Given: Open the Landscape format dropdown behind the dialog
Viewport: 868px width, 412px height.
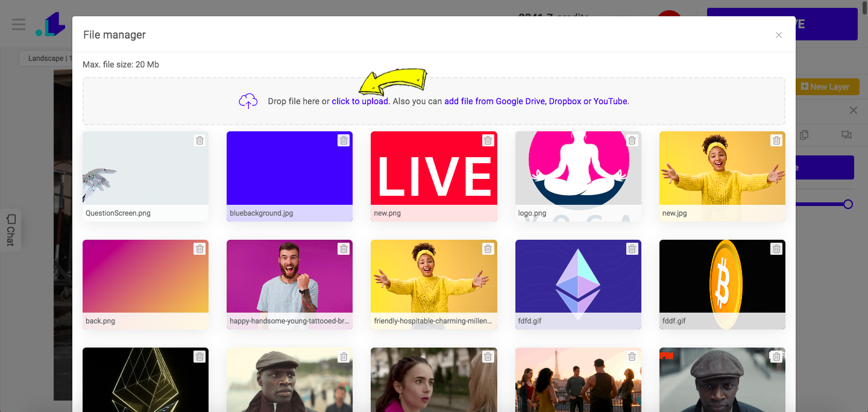Looking at the screenshot, I should click(46, 58).
